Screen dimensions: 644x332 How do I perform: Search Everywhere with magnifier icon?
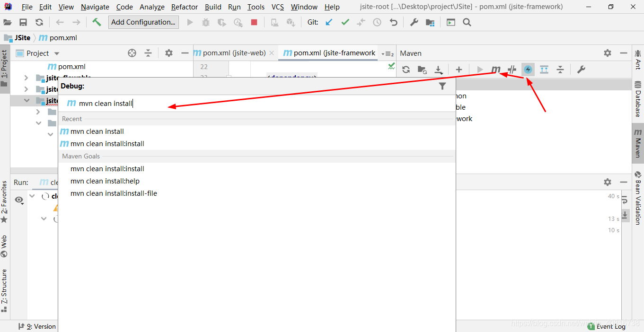(467, 22)
